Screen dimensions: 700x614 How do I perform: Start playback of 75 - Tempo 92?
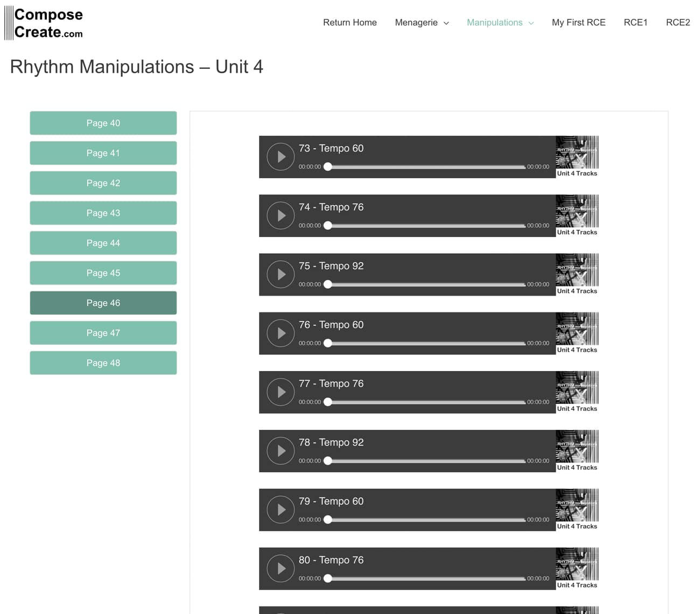(x=281, y=274)
